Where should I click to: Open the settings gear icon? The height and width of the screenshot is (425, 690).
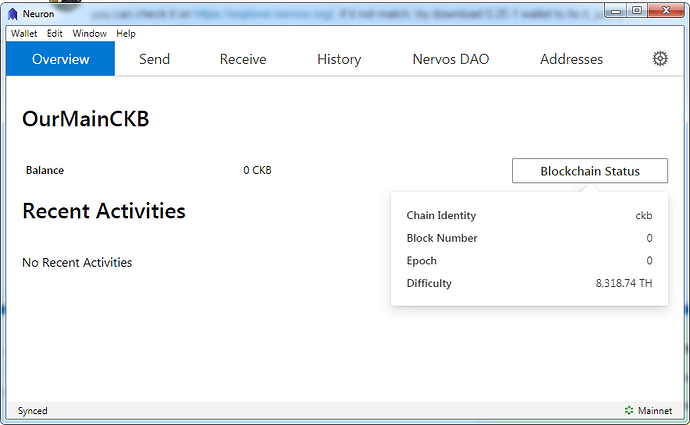click(660, 59)
